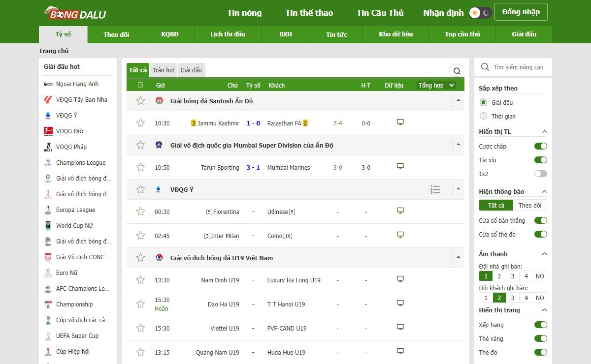Open Nhận định in top menu
This screenshot has width=591, height=364.
coord(443,13)
